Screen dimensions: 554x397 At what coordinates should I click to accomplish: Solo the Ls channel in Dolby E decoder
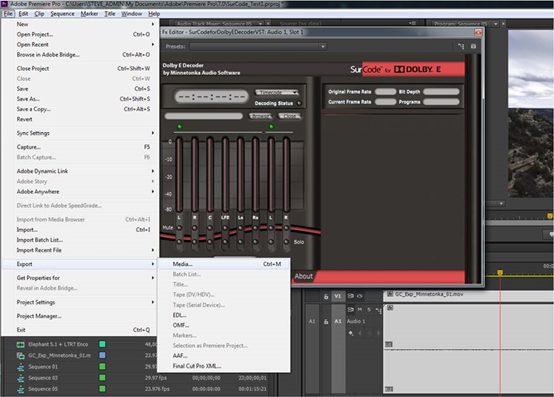pos(240,242)
